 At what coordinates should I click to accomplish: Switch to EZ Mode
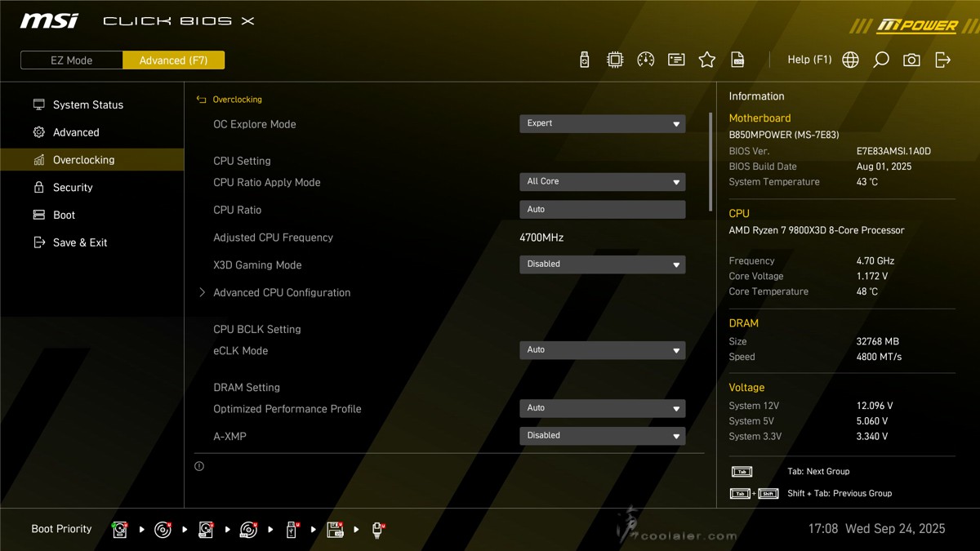coord(72,60)
